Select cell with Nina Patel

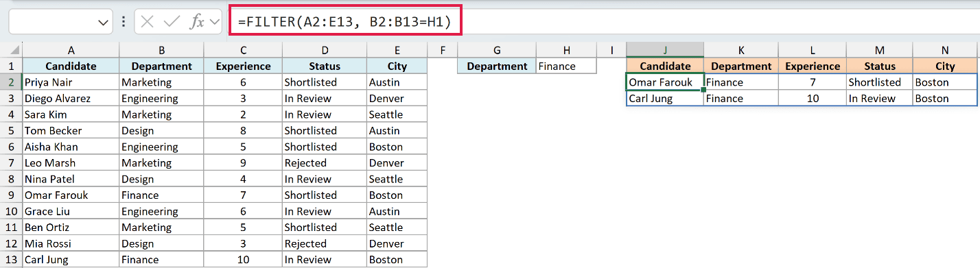71,179
